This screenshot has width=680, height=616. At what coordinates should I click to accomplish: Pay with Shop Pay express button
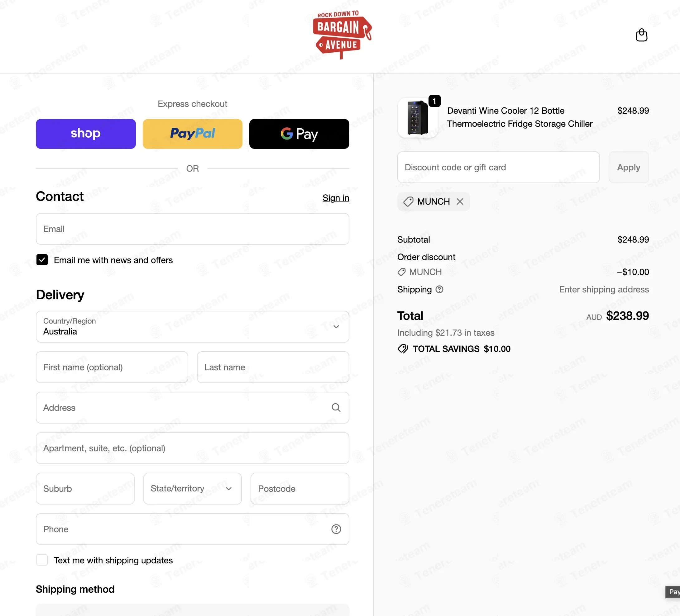86,134
